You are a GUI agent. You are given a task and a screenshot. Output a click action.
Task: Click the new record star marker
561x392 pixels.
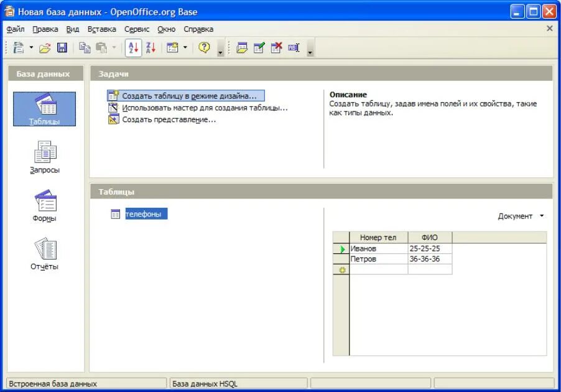click(x=342, y=269)
